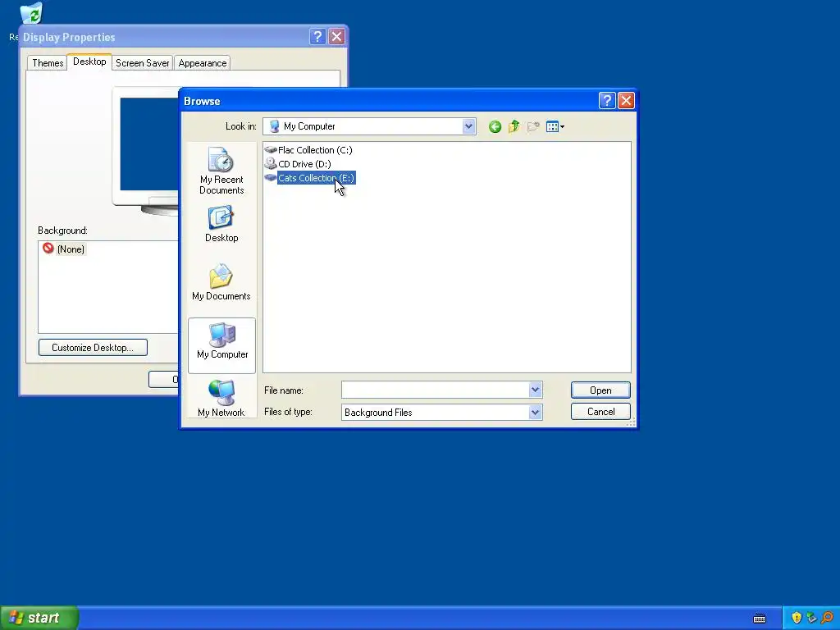This screenshot has height=630, width=840.
Task: Close the Display Properties window
Action: 336,36
